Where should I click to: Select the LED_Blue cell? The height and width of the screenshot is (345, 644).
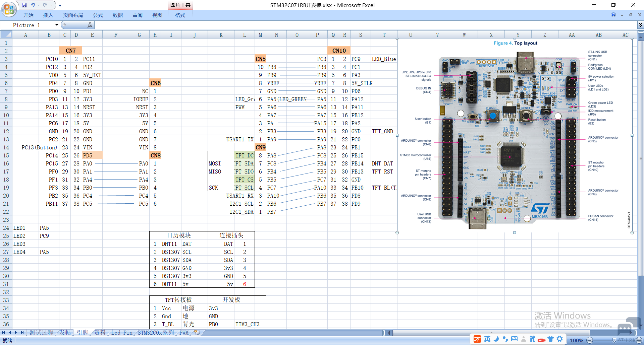[384, 59]
